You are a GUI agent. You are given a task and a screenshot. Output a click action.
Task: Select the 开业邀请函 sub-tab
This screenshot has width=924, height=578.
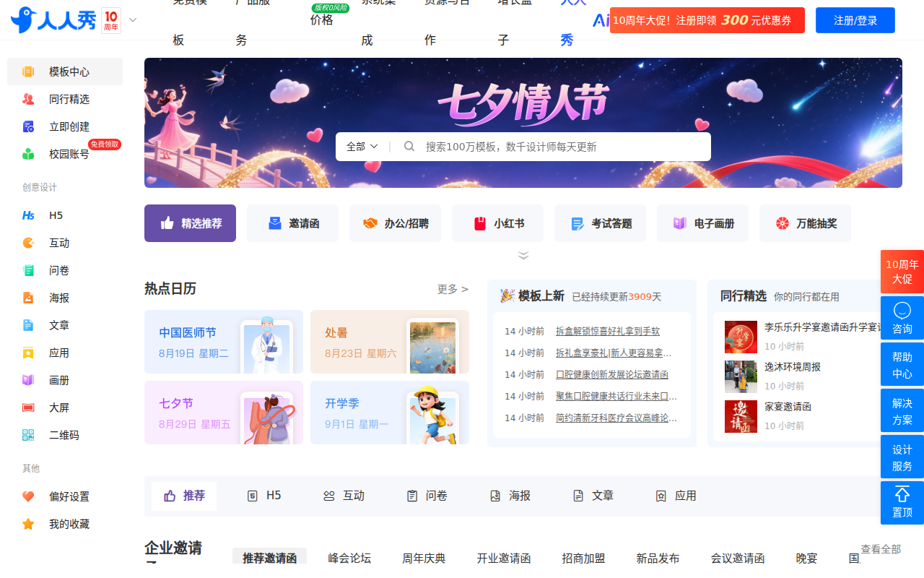pyautogui.click(x=503, y=558)
